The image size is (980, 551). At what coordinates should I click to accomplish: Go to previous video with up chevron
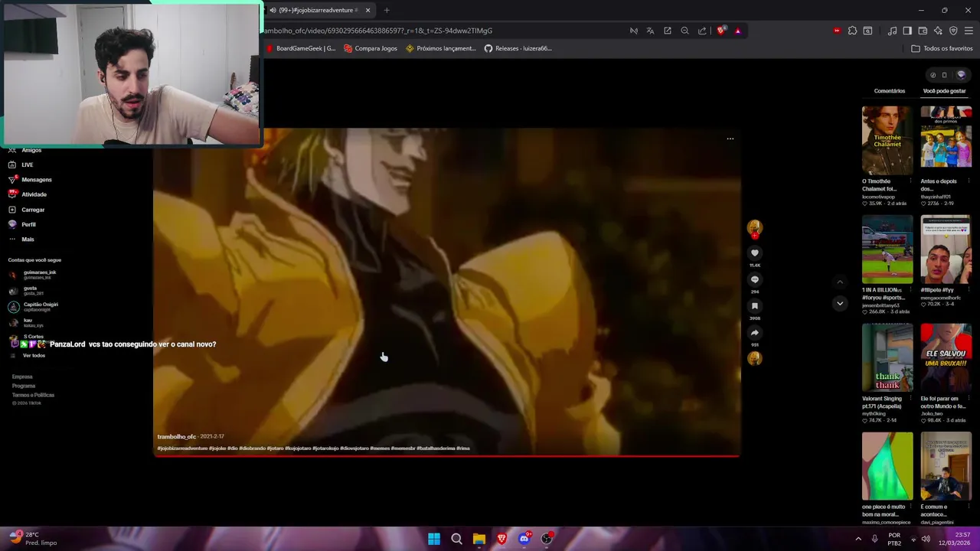[x=840, y=282]
